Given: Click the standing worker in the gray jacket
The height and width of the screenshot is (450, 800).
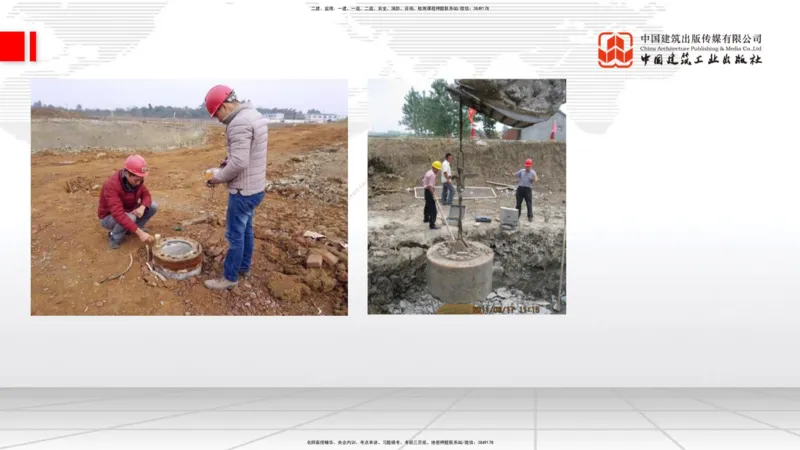Looking at the screenshot, I should tap(240, 180).
